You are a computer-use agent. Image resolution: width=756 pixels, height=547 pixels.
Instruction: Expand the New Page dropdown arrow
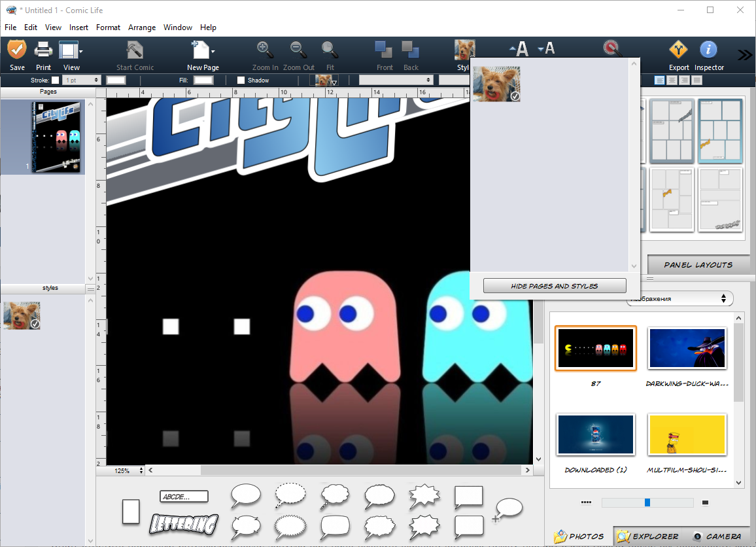(213, 51)
